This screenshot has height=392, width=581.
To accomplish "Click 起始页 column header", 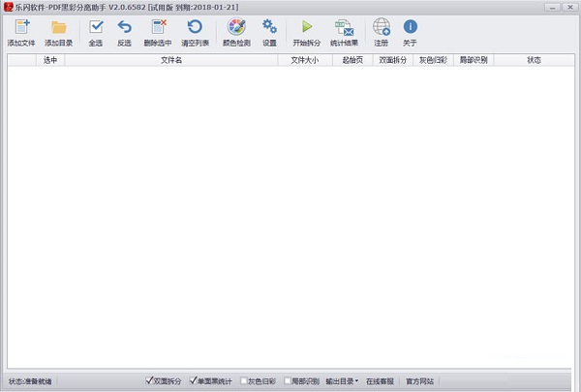I will (352, 60).
